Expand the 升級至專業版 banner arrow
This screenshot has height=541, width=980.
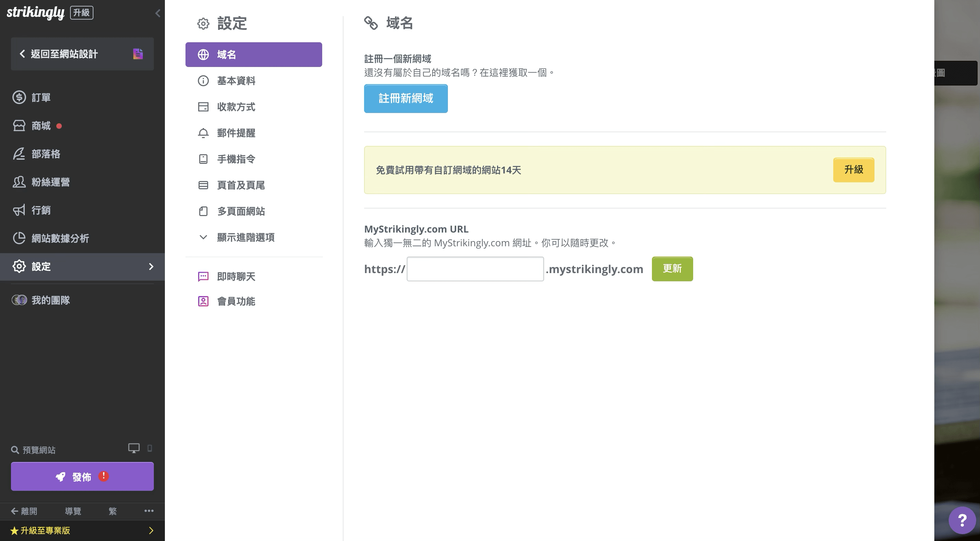(x=151, y=530)
